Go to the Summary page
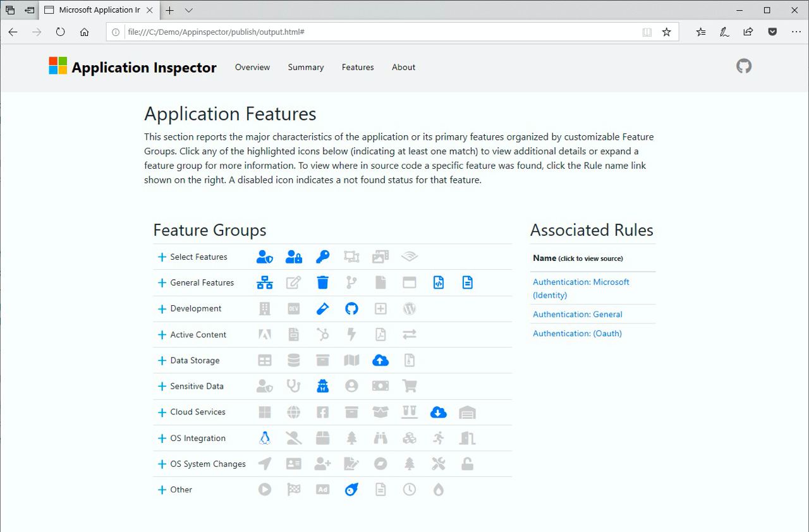The height and width of the screenshot is (532, 809). 306,67
